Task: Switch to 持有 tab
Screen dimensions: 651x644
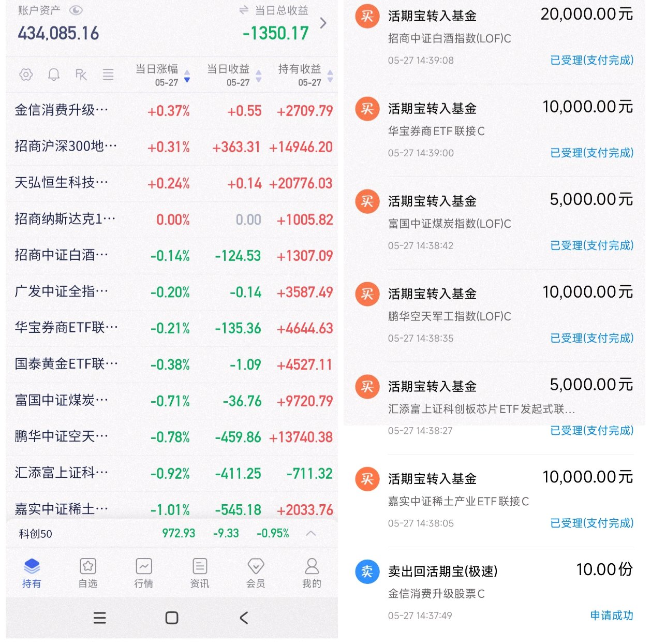Action: [32, 573]
